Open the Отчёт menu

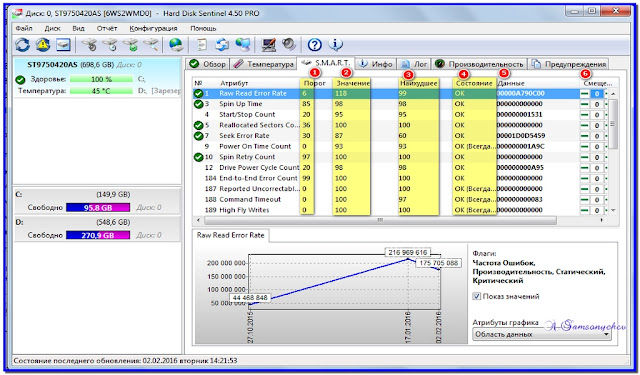coord(107,29)
